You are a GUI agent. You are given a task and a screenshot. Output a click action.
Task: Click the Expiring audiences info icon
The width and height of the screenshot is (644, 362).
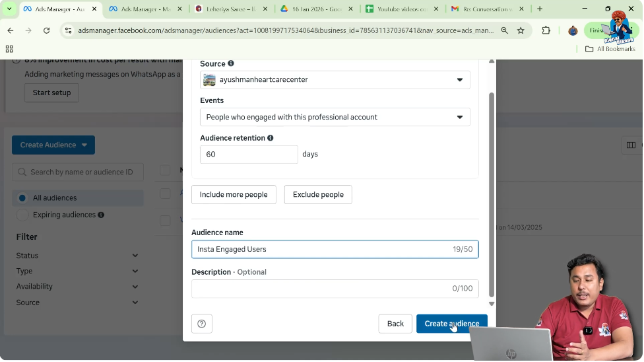(x=101, y=215)
